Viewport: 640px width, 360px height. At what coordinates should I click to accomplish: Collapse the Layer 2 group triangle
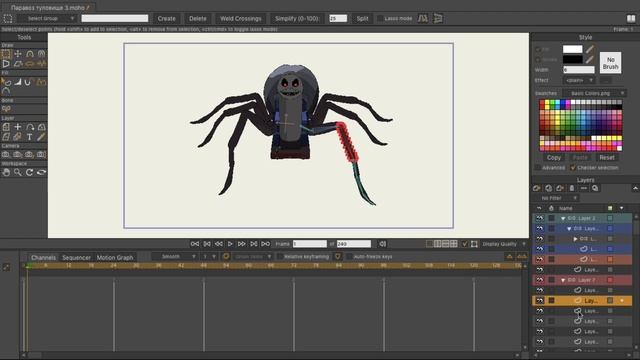pos(563,218)
